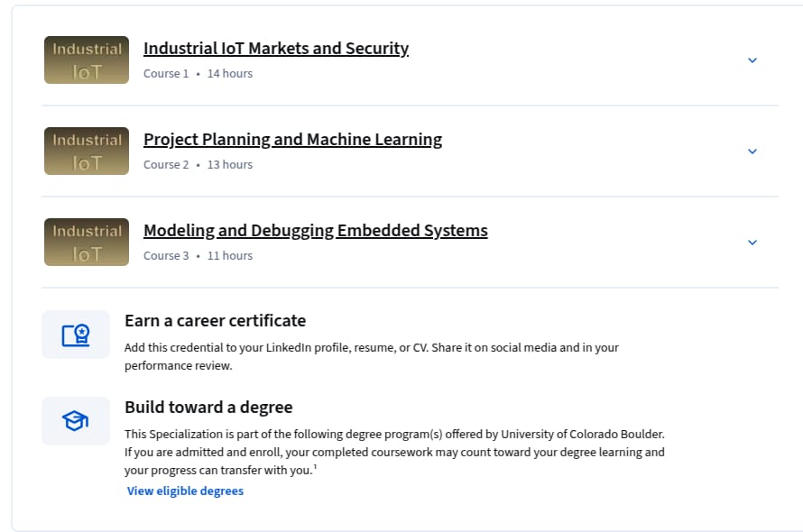Click the University of Colorado Boulder degree description

[394, 452]
